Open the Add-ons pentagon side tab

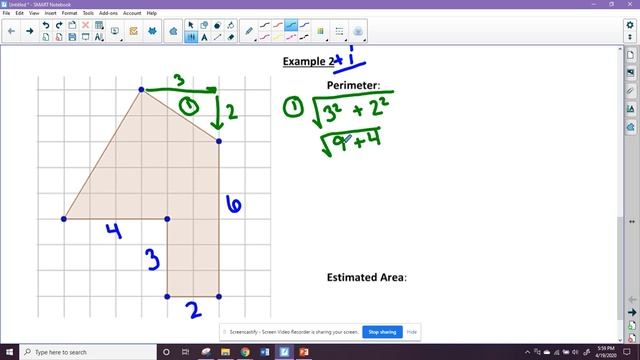tap(631, 127)
